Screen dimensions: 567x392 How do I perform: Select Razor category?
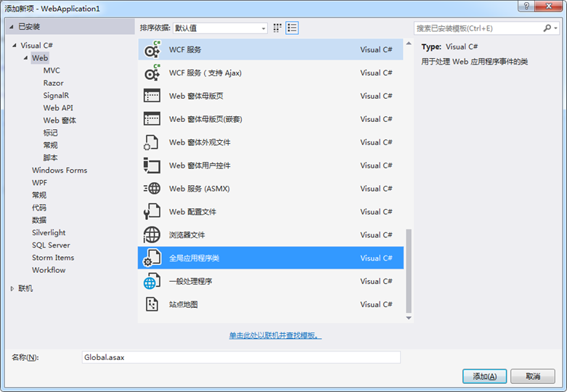[53, 83]
